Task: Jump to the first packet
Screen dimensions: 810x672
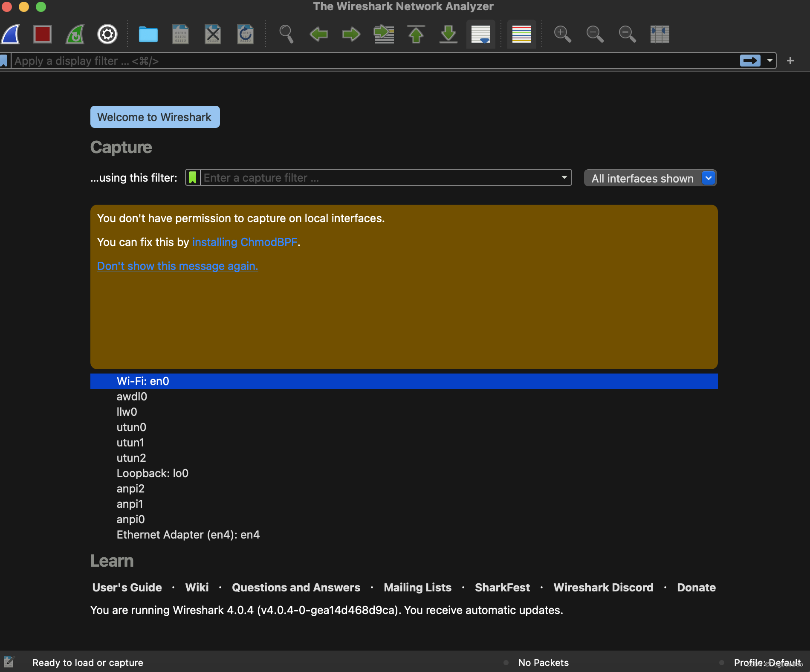Action: coord(416,34)
